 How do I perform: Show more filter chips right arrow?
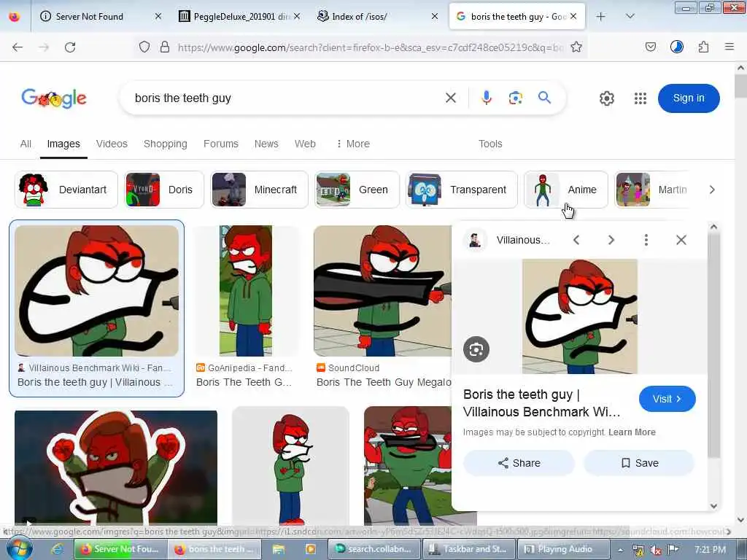[x=712, y=190]
